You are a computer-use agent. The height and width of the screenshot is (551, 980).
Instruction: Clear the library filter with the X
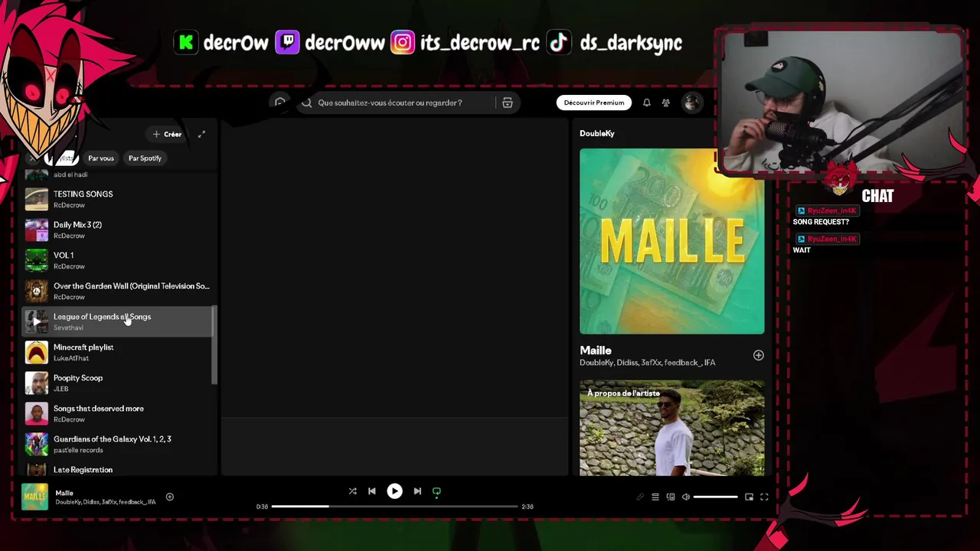(x=32, y=158)
